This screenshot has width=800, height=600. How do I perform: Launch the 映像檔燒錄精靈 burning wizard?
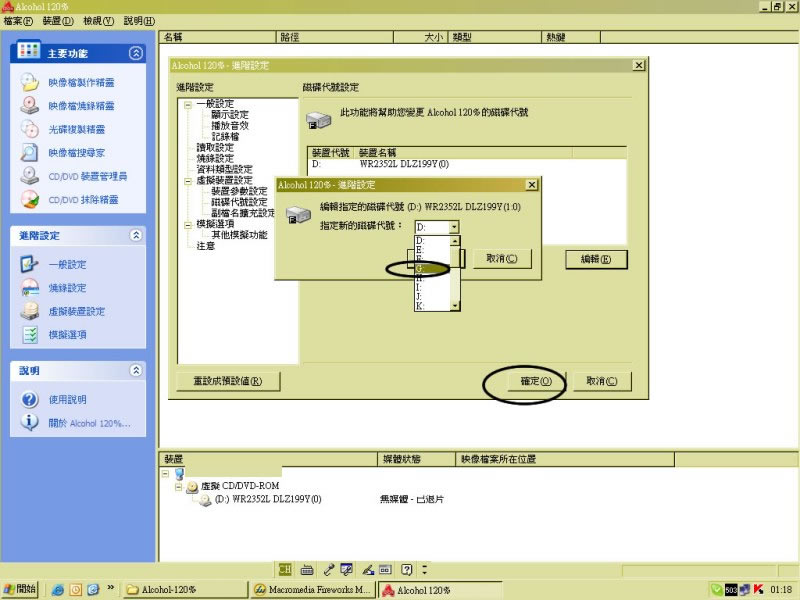(81, 106)
